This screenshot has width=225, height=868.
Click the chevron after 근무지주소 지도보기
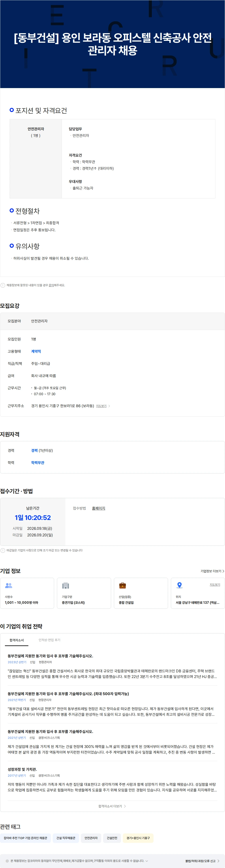click(x=109, y=406)
